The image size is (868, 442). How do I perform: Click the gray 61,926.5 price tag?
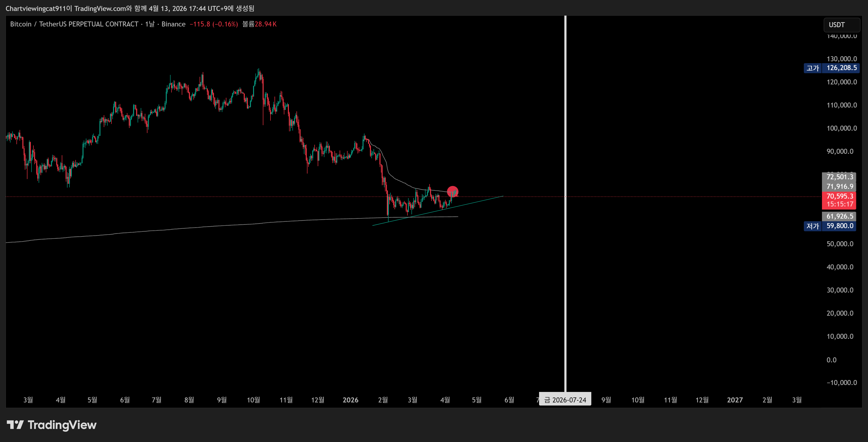click(x=839, y=216)
